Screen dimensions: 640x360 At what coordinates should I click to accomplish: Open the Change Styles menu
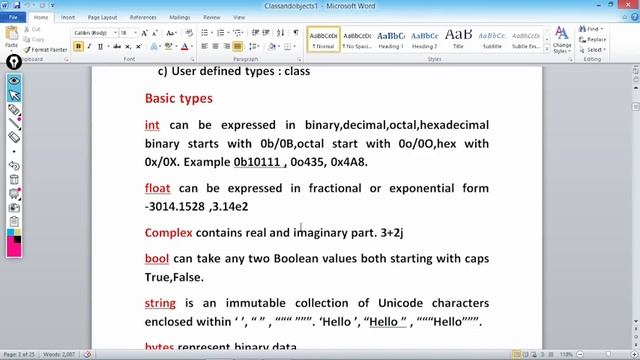562,40
